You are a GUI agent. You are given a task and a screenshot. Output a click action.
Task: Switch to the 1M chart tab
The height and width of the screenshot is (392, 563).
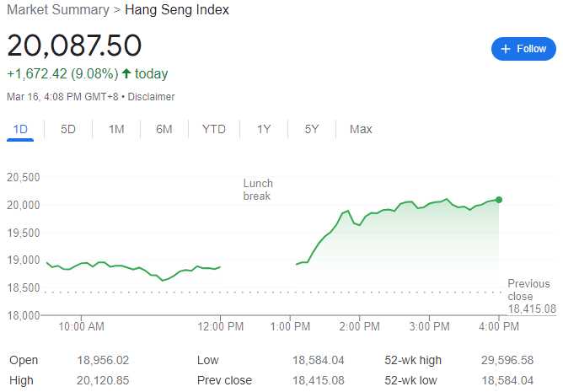point(116,129)
